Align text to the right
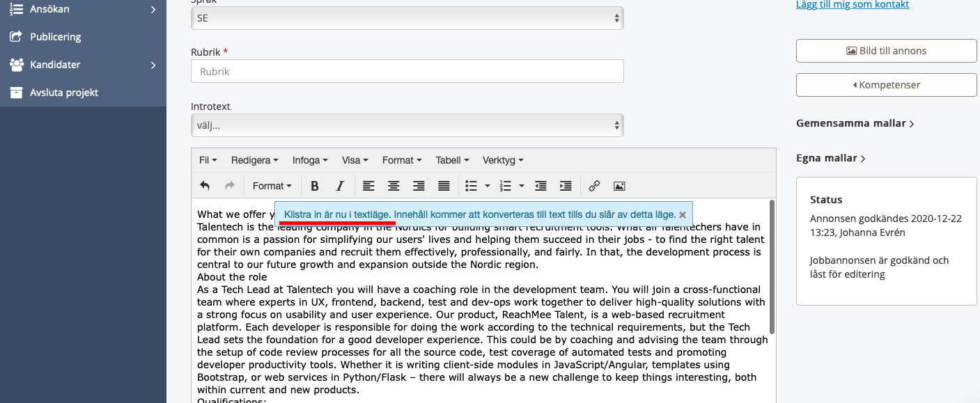Viewport: 980px width, 403px height. [x=419, y=186]
